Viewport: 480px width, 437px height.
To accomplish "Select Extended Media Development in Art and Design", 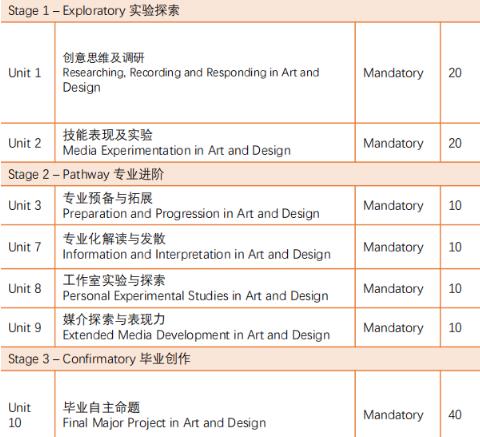I will [x=196, y=335].
